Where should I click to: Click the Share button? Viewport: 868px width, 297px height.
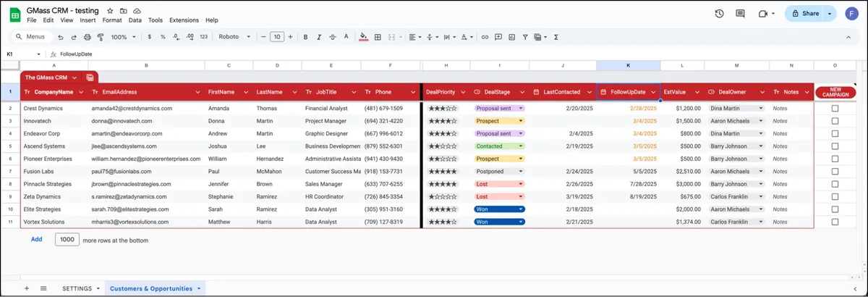pyautogui.click(x=805, y=14)
